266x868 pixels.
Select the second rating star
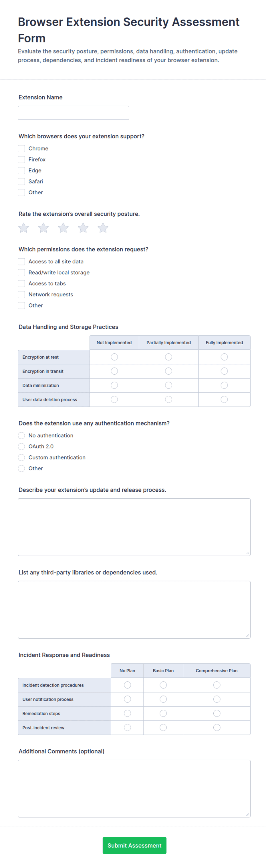[43, 228]
